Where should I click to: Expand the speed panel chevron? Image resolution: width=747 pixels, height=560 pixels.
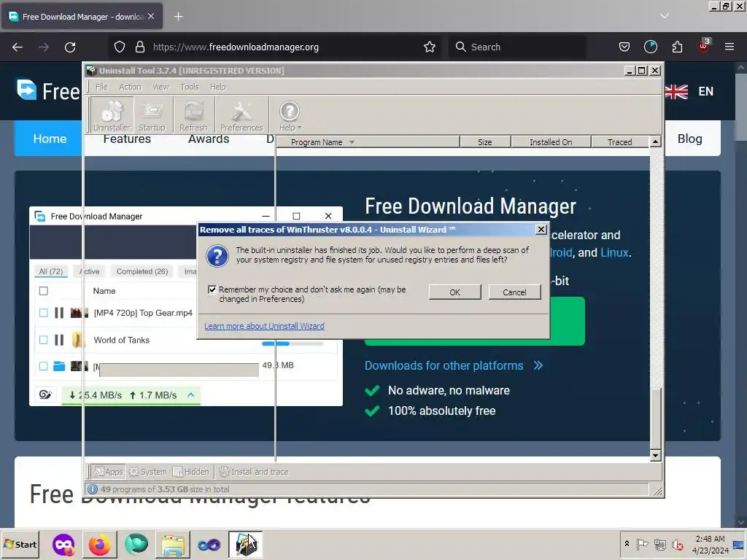pyautogui.click(x=190, y=394)
